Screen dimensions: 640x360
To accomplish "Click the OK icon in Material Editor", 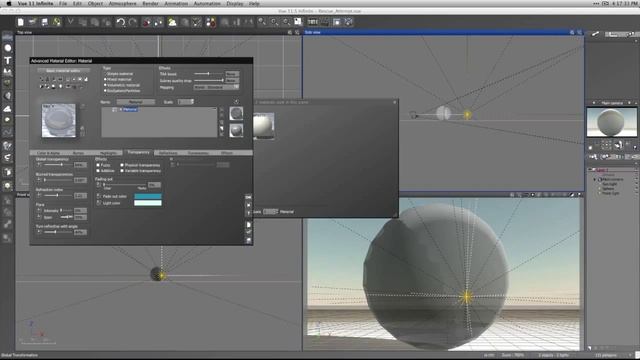I will click(x=249, y=198).
